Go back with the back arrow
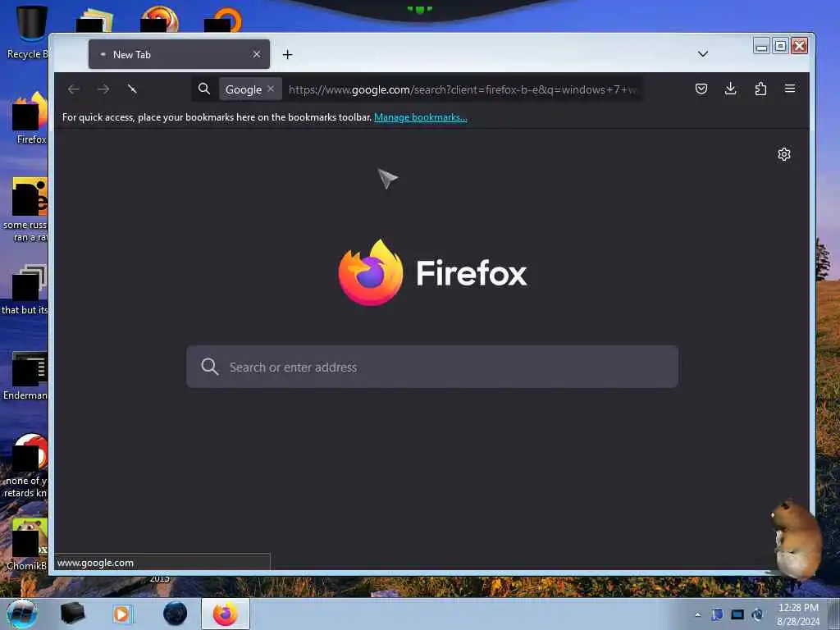The height and width of the screenshot is (630, 840). tap(74, 89)
